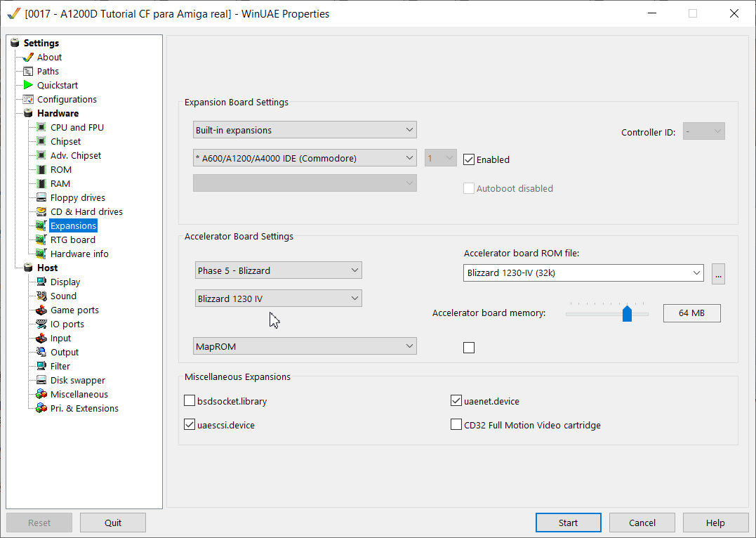Click the Host group disk icon

[x=28, y=268]
